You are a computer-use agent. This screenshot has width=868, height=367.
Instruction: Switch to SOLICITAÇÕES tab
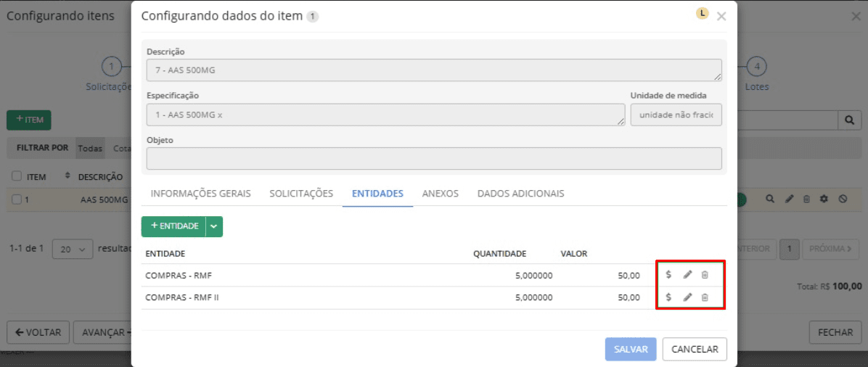pyautogui.click(x=301, y=193)
